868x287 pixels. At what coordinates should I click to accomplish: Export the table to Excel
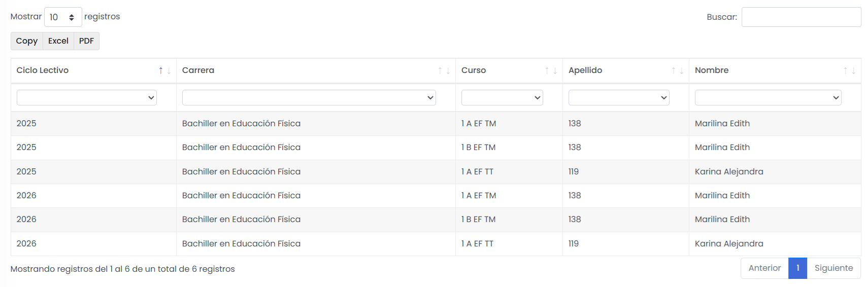pos(58,41)
